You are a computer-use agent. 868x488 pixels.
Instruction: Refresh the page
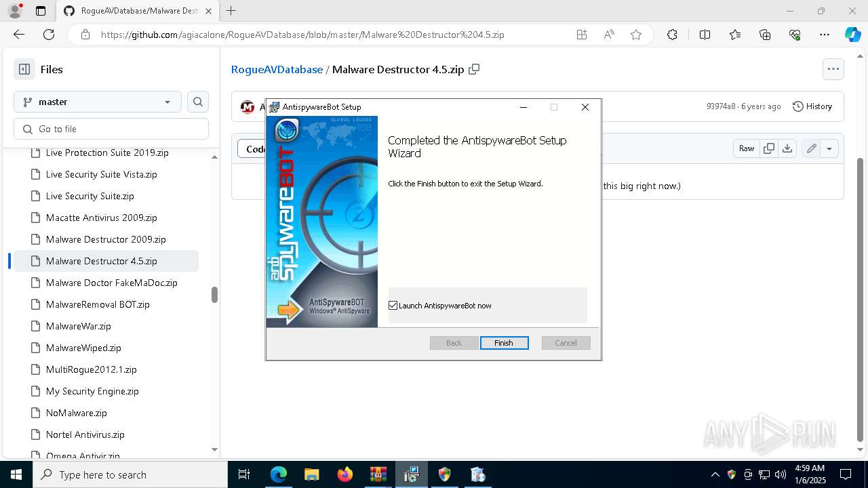click(49, 35)
